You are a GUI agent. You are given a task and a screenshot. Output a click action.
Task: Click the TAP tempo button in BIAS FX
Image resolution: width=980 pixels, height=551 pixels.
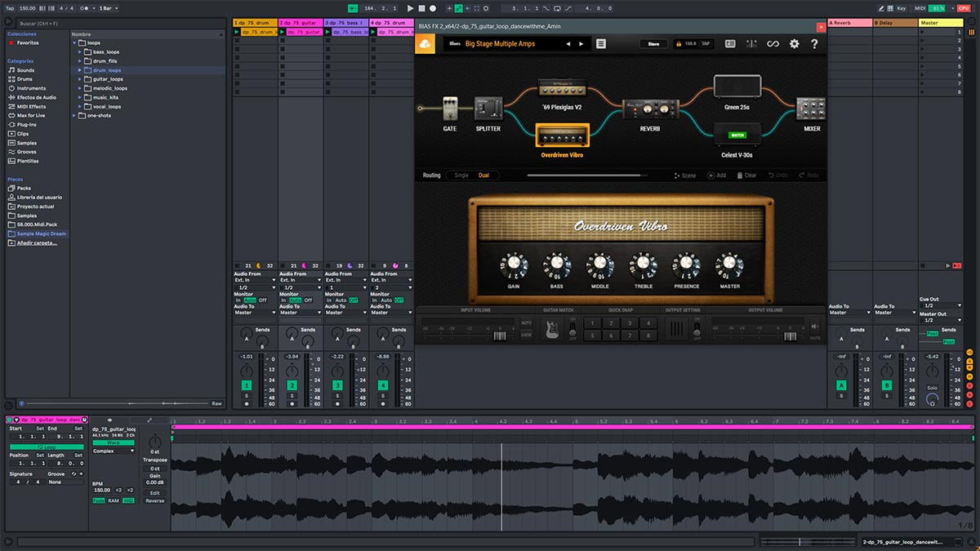tap(706, 44)
